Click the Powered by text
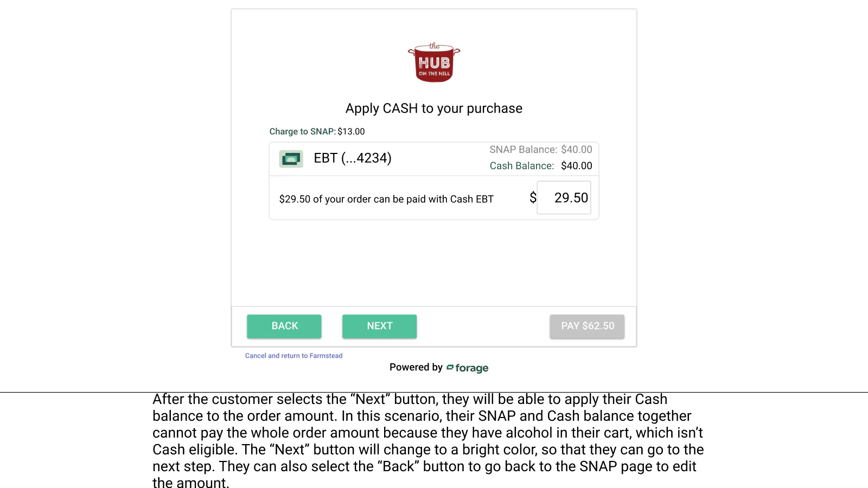The height and width of the screenshot is (488, 868). (416, 367)
